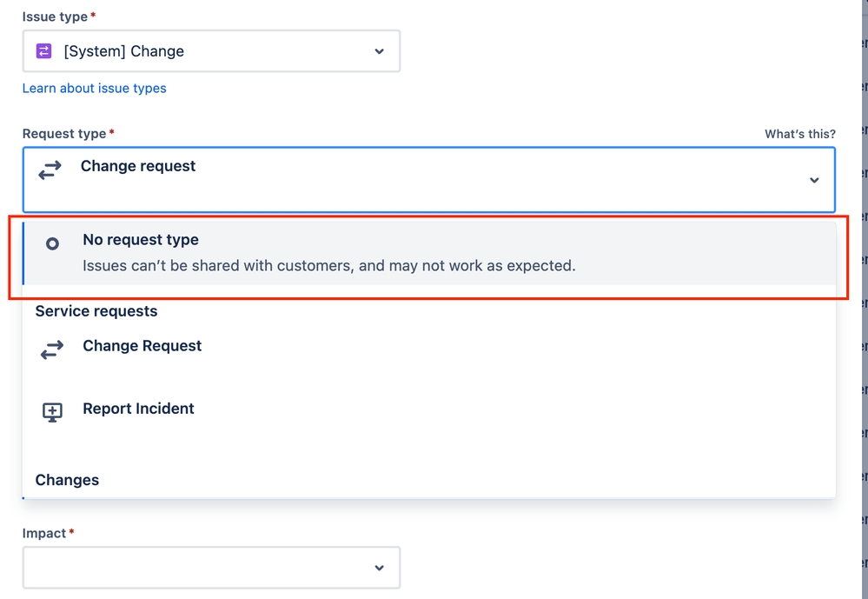Choose Change Request from the list
This screenshot has width=868, height=599.
(x=142, y=346)
